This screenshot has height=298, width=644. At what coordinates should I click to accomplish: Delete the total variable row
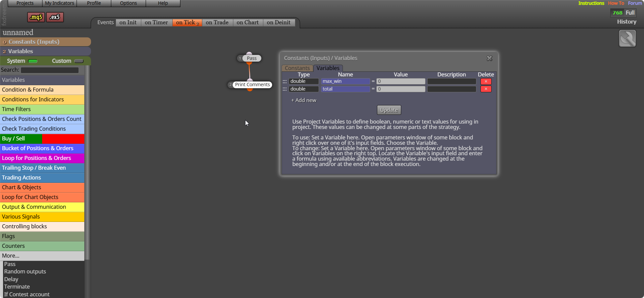pos(486,89)
